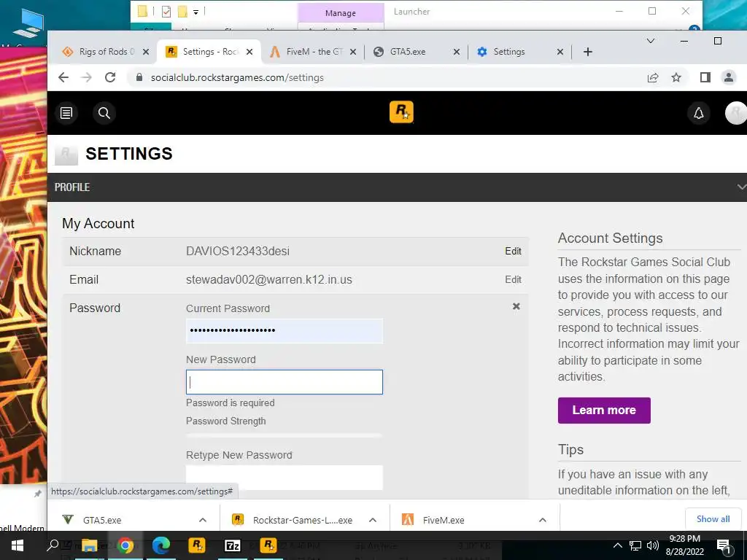Bookmark this page with the star icon

tap(676, 77)
